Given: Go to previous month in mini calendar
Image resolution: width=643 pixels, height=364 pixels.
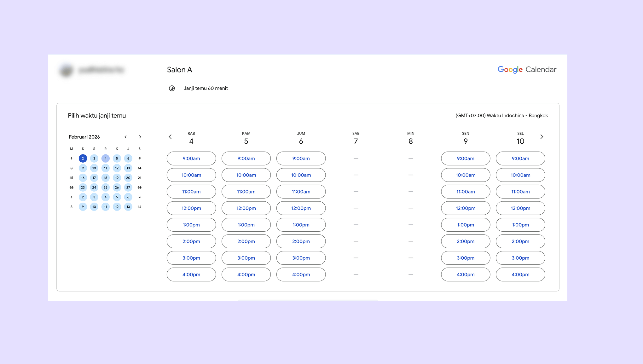Looking at the screenshot, I should pyautogui.click(x=125, y=137).
